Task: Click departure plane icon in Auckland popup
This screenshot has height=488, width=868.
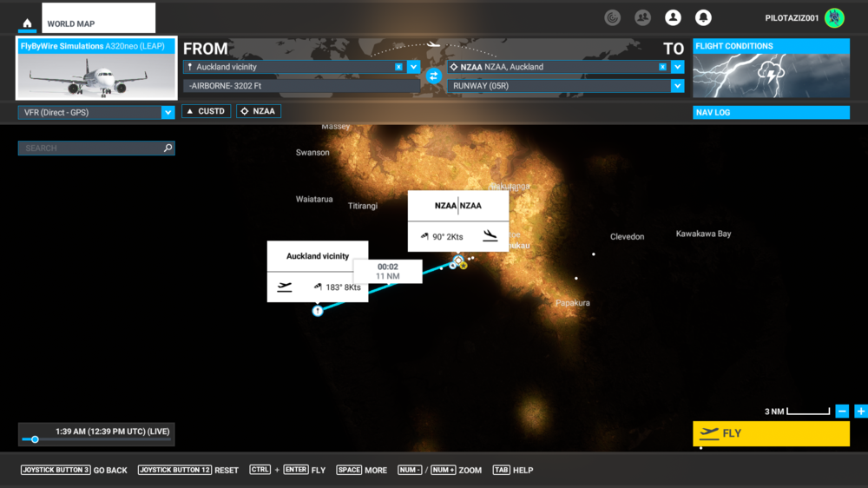Action: click(285, 287)
